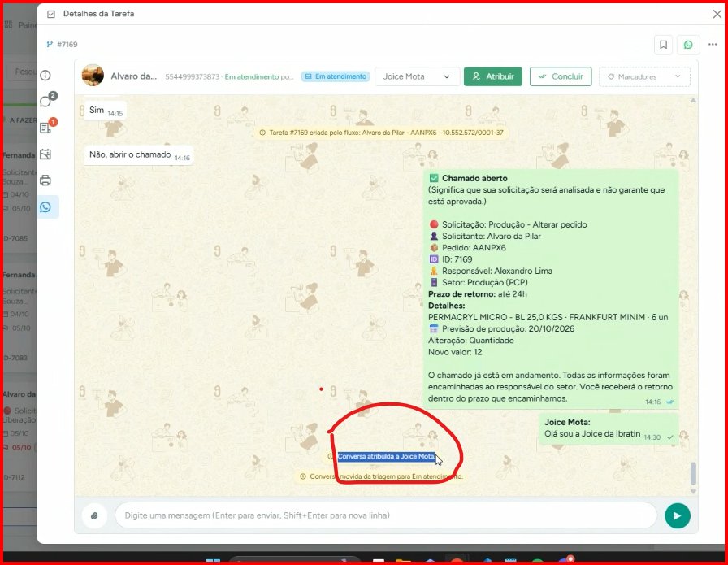This screenshot has width=728, height=565.
Task: Click the #7169 task number label
Action: pyautogui.click(x=67, y=45)
